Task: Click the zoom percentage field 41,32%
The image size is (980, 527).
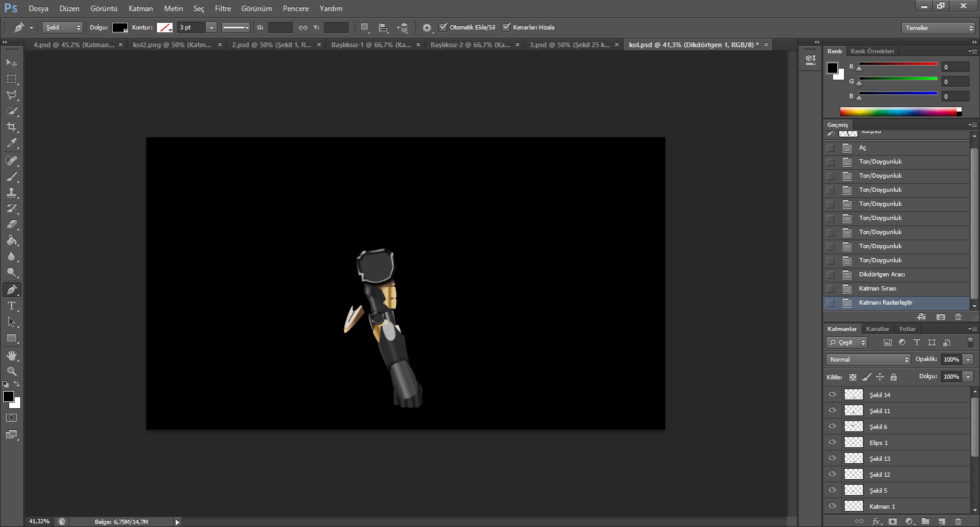Action: coord(39,521)
